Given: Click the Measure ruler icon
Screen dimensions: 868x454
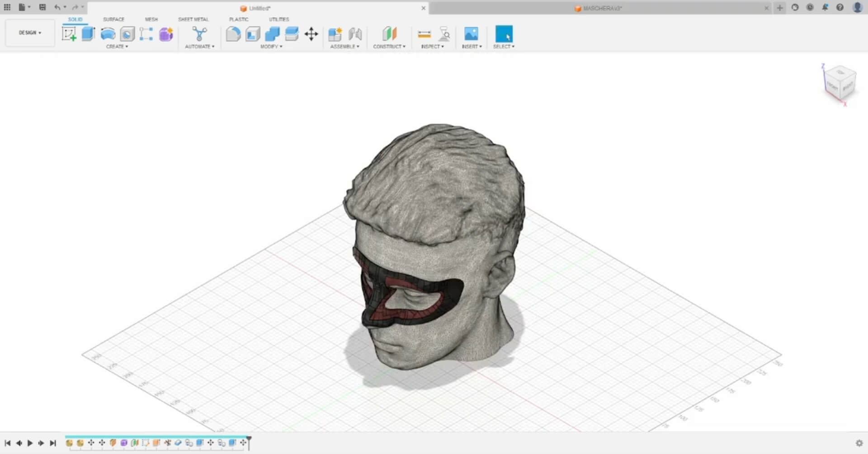Looking at the screenshot, I should pos(424,34).
